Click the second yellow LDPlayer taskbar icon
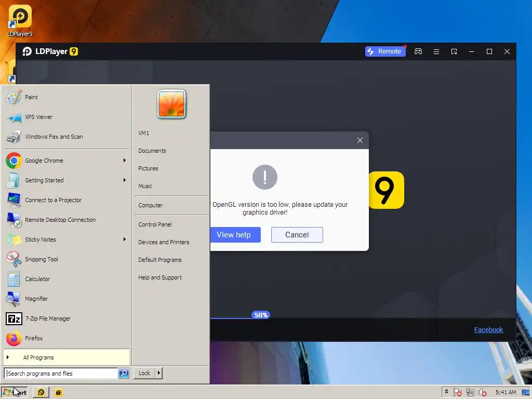 point(59,393)
